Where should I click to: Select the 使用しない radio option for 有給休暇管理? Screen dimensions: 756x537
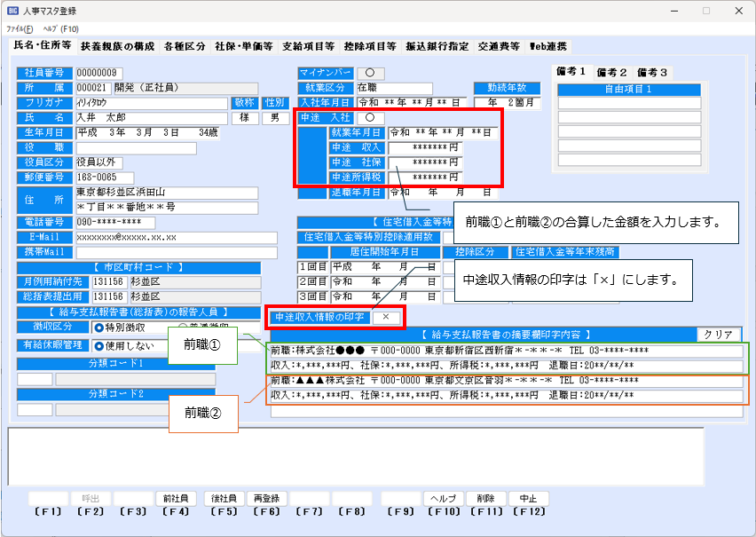99,344
